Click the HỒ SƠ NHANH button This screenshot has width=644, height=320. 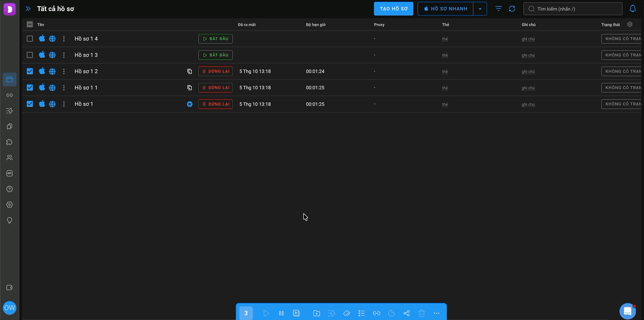[x=445, y=9]
